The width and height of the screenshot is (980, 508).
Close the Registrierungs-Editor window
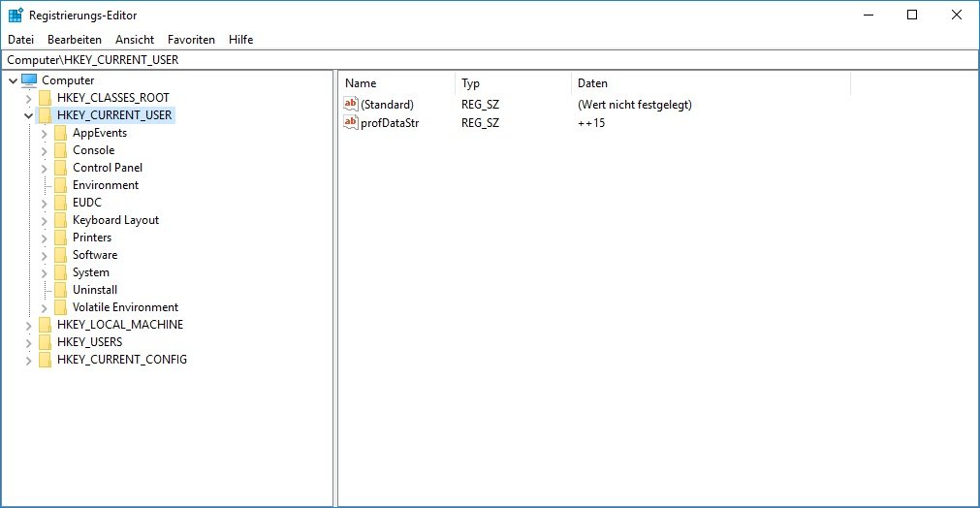(956, 15)
